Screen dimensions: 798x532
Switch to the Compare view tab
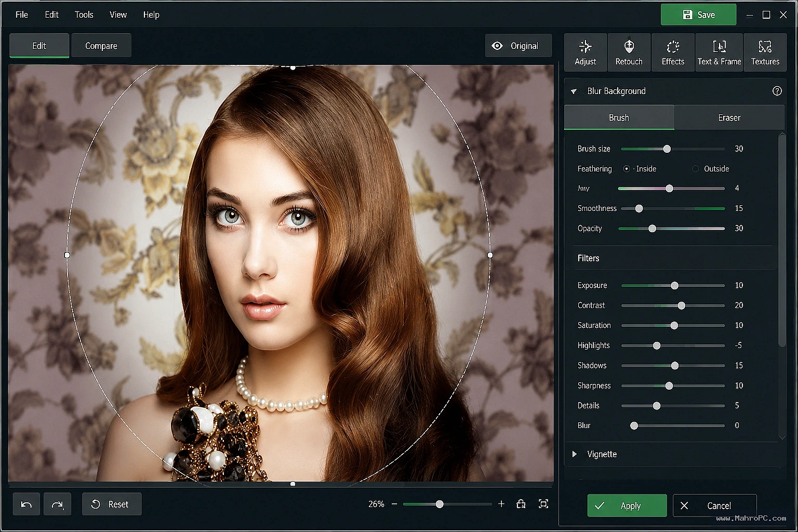click(x=101, y=46)
